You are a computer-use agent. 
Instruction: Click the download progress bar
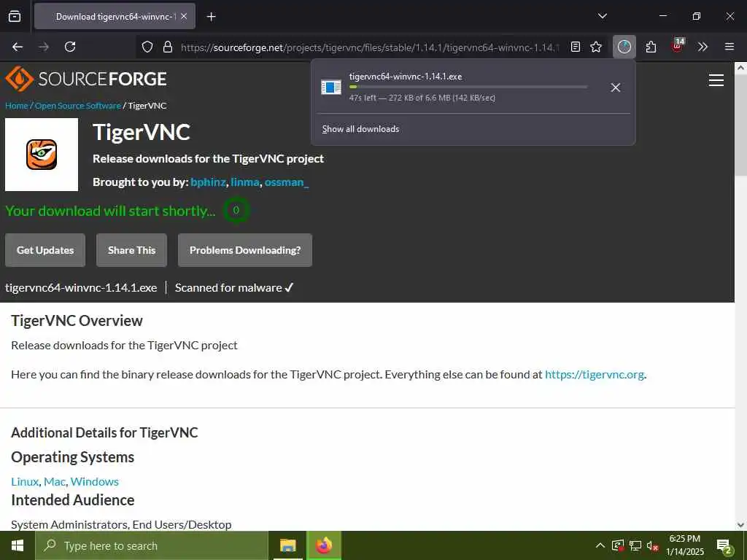pyautogui.click(x=468, y=87)
